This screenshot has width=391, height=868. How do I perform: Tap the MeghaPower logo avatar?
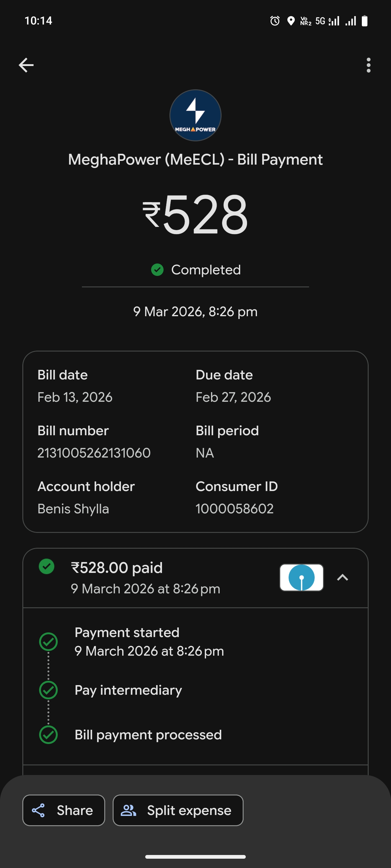tap(195, 115)
